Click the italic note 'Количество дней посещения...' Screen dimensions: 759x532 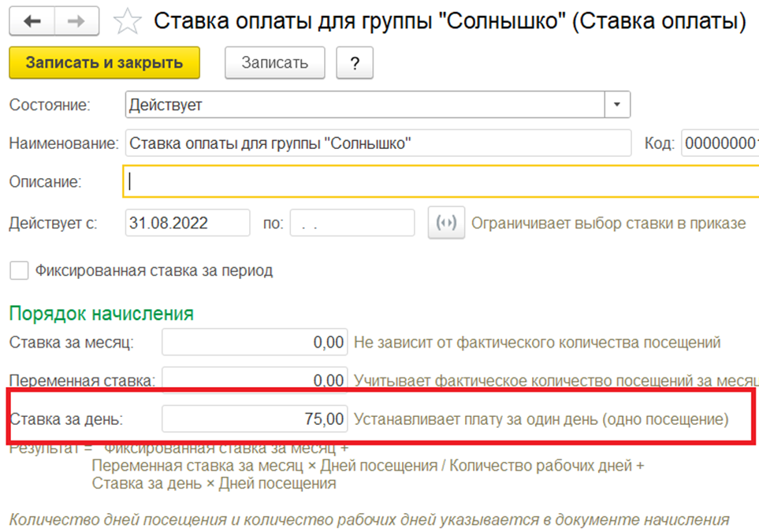[x=369, y=519]
